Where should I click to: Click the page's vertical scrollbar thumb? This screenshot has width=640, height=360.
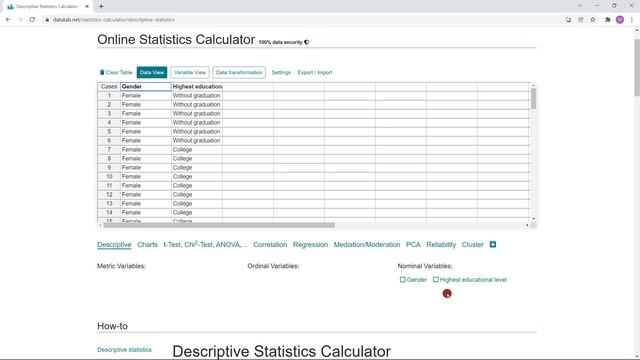tap(637, 68)
